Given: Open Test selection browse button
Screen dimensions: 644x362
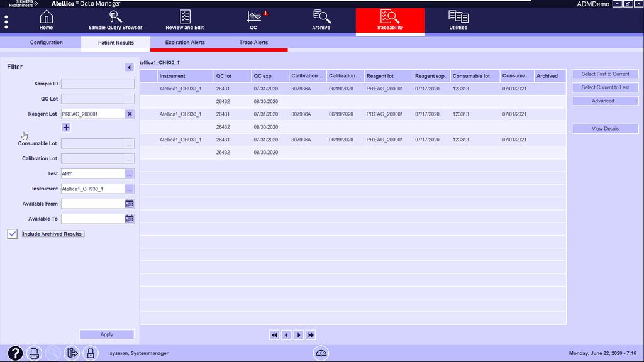Looking at the screenshot, I should point(129,173).
